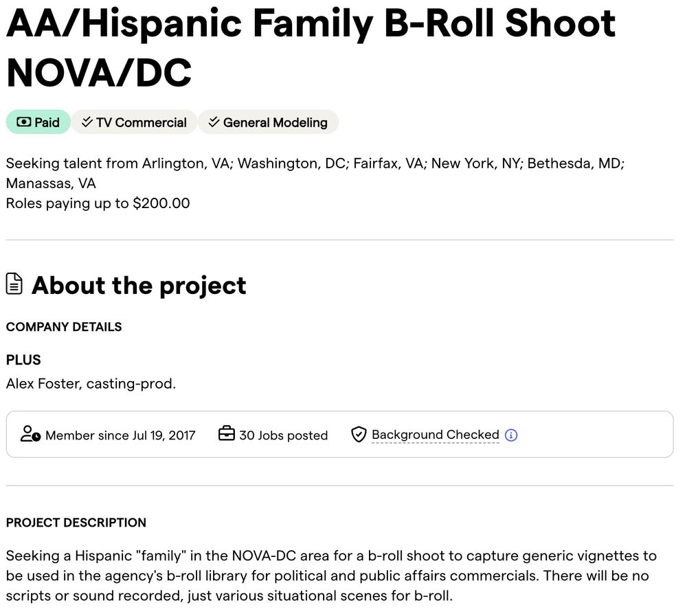The image size is (687, 616).
Task: Click the shield checkmark icon
Action: pos(359,435)
